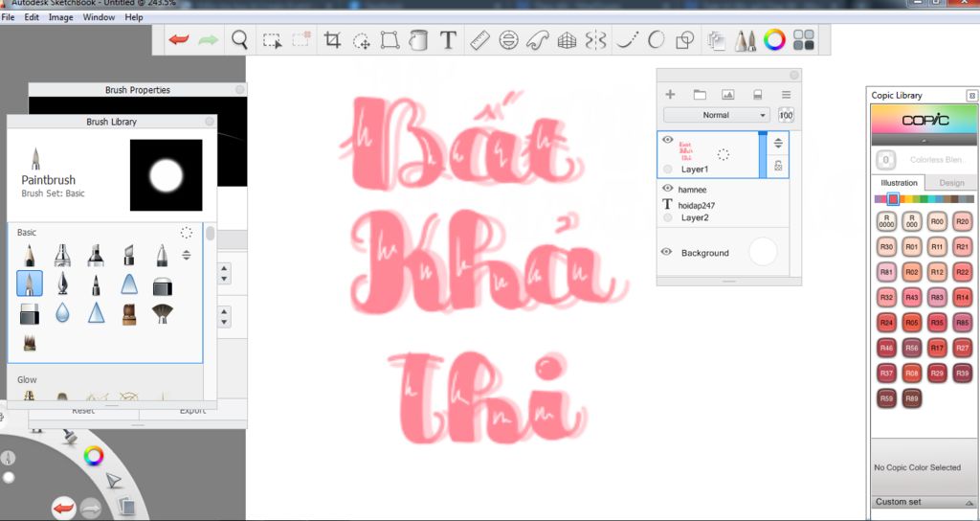Select the rectangular Selection tool
The width and height of the screenshot is (980, 521).
pyautogui.click(x=272, y=40)
